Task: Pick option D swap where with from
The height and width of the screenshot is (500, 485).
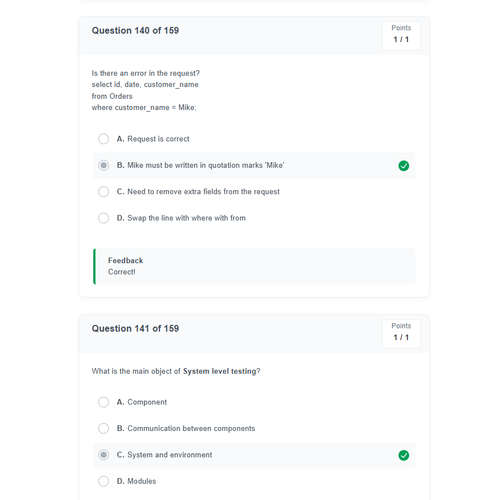Action: [x=103, y=218]
